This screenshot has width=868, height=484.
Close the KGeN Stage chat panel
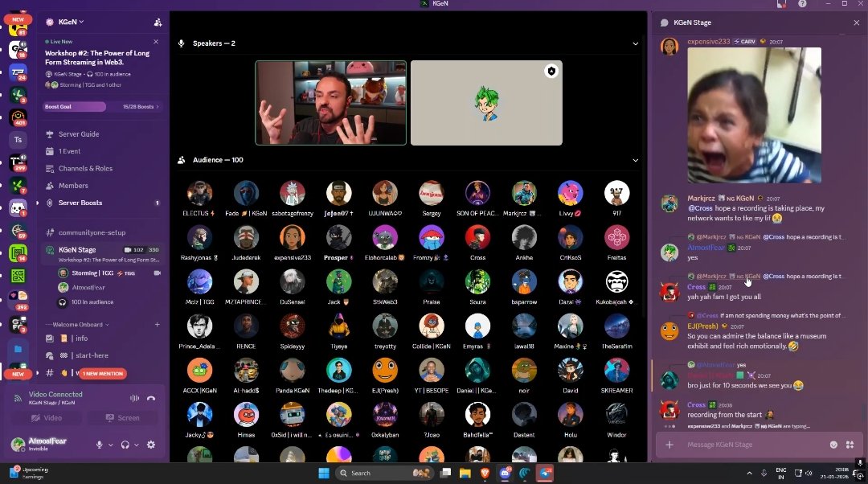(x=857, y=23)
